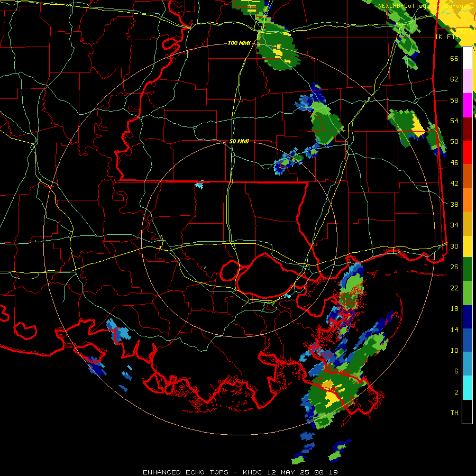Click the black TH swatch at the bottom of the legend
Image resolution: width=476 pixels, height=476 pixels.
coord(467,411)
